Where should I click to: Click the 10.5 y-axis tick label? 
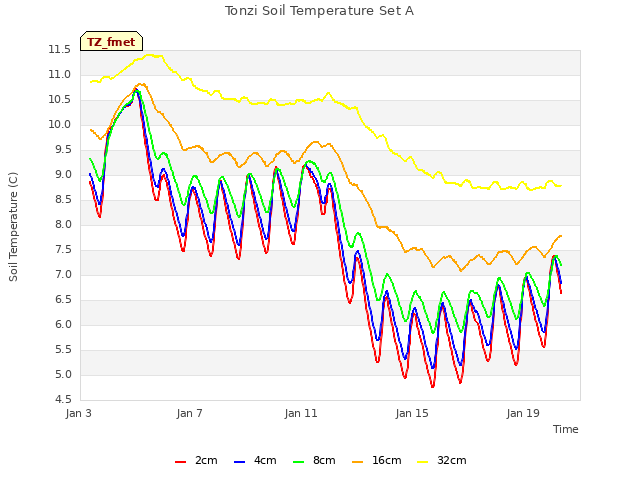tap(60, 100)
